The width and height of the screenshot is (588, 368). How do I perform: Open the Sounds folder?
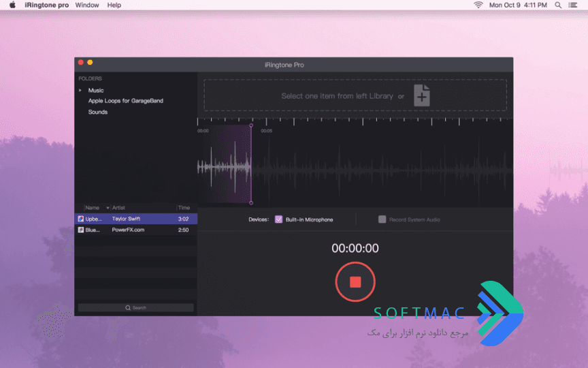pos(98,112)
